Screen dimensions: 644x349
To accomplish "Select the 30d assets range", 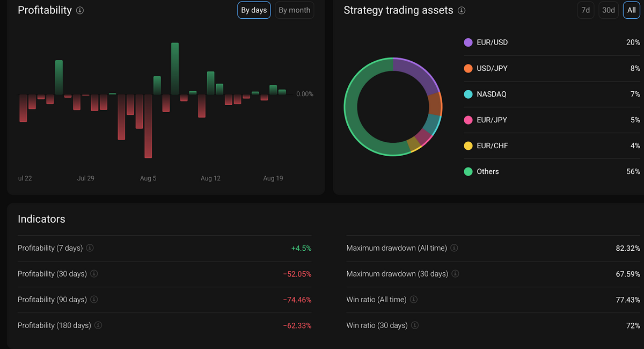I will click(609, 10).
